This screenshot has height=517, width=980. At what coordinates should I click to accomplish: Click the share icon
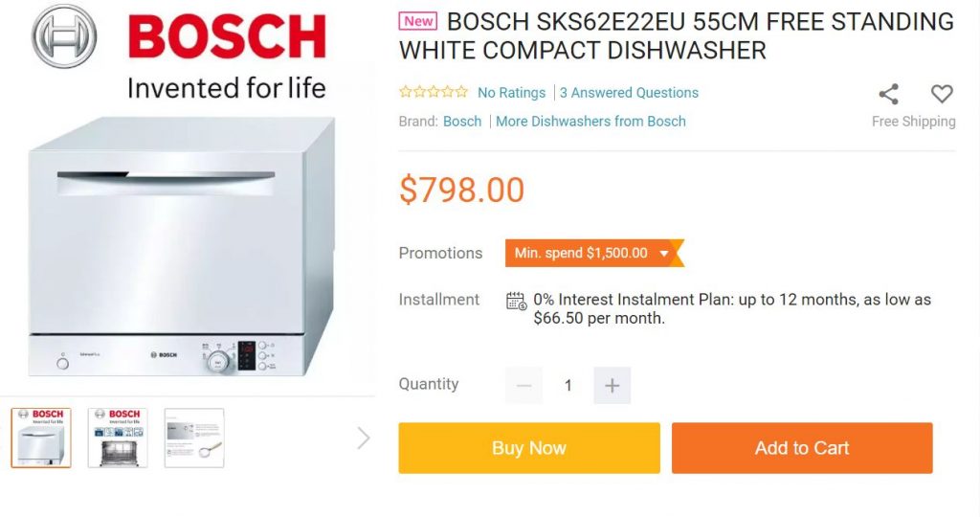point(888,94)
